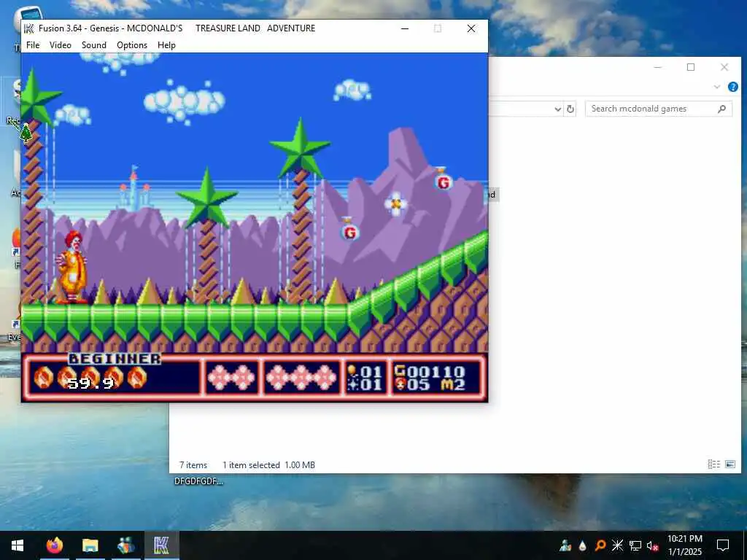This screenshot has width=747, height=560.
Task: Open the Options menu in Fusion
Action: click(x=132, y=44)
